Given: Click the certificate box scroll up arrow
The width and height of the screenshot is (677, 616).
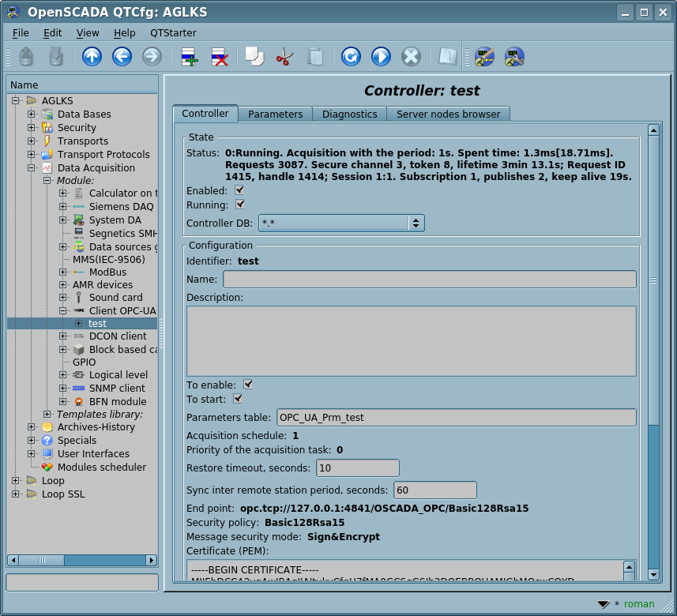Looking at the screenshot, I should [x=629, y=566].
